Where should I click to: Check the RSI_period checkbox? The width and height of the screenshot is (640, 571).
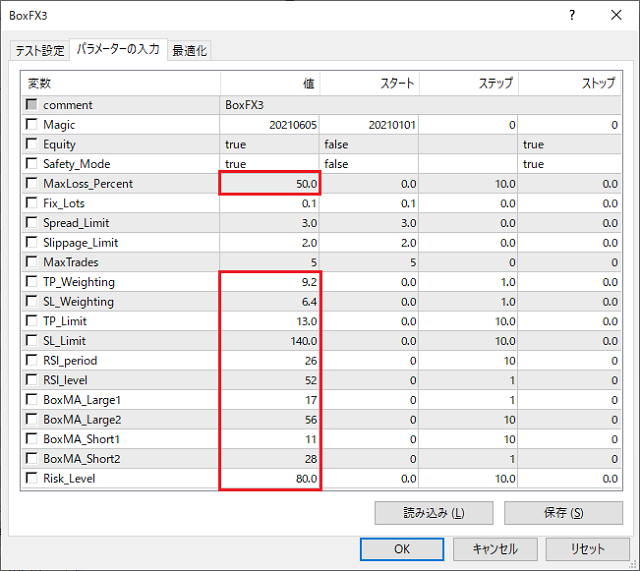coord(31,360)
